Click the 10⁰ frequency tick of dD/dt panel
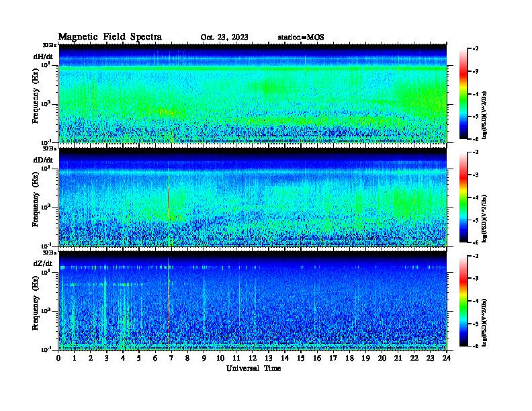532x411 pixels. 46,208
